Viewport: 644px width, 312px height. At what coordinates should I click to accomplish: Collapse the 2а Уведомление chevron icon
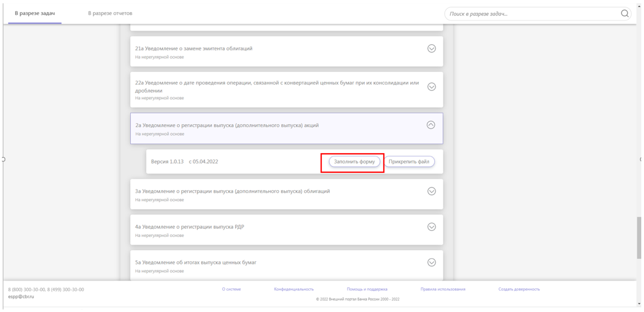(x=431, y=125)
